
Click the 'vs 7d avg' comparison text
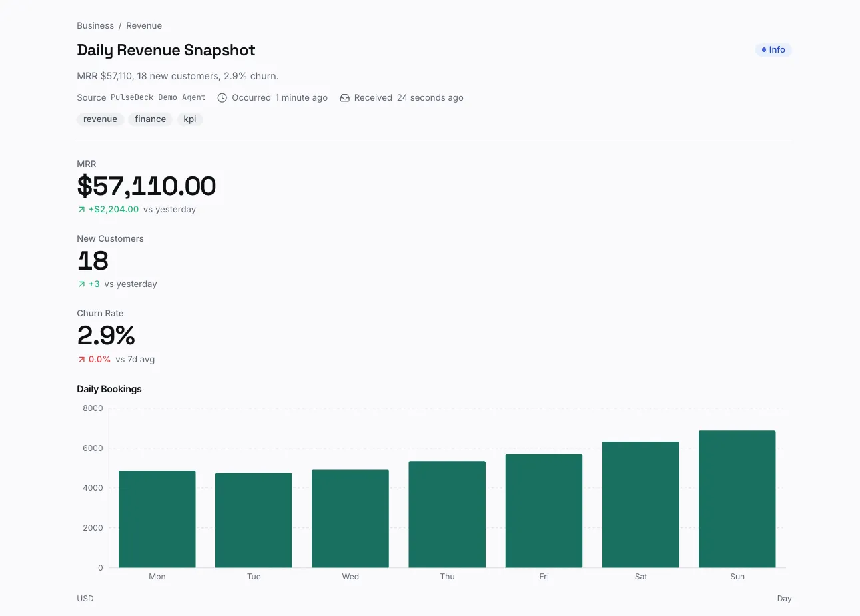tap(135, 359)
